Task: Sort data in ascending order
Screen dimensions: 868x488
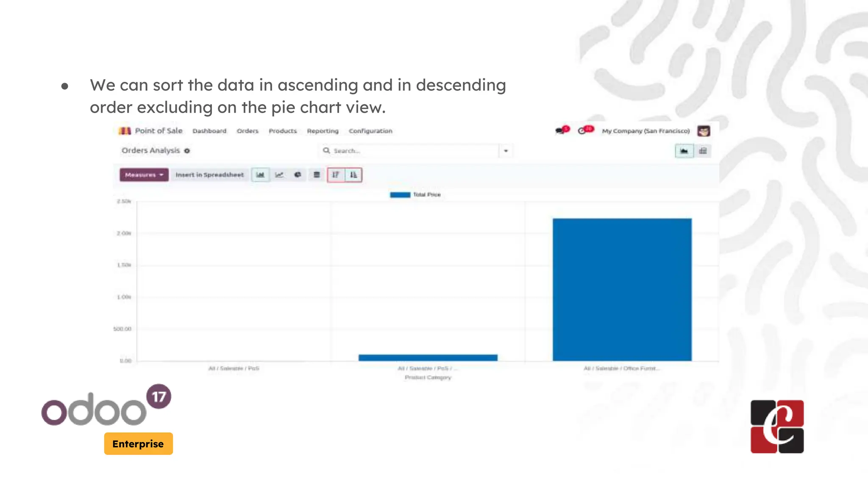Action: (x=353, y=175)
